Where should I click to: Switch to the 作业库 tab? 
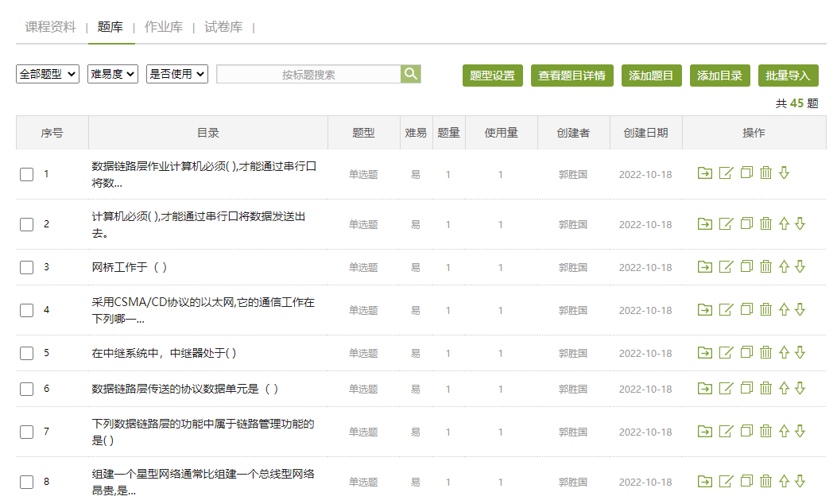164,27
